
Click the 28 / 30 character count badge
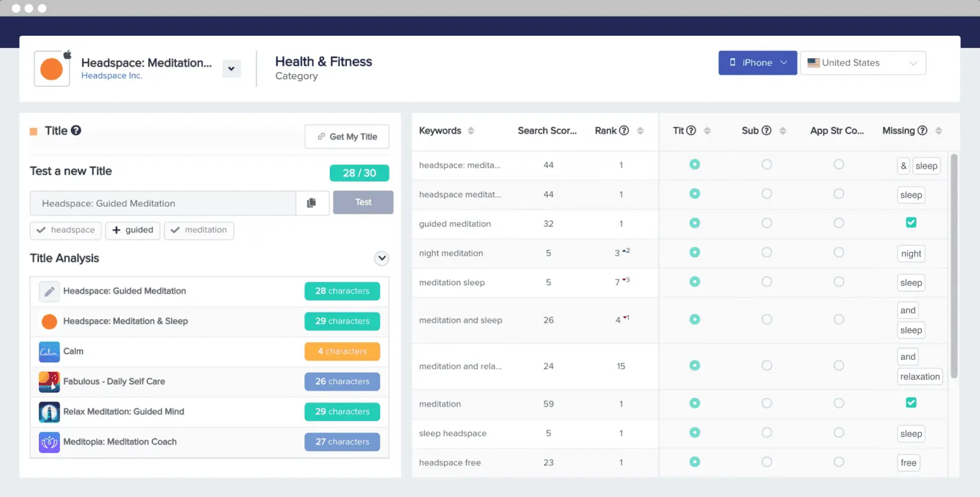click(x=359, y=173)
